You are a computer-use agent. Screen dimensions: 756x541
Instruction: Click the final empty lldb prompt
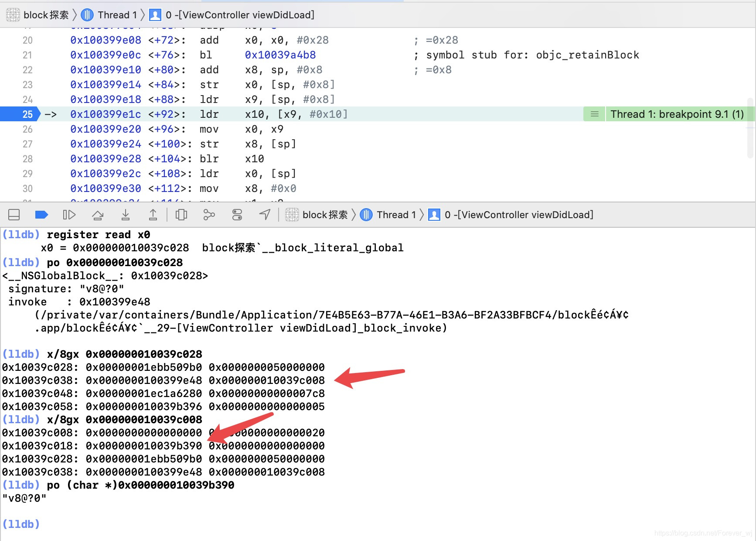[x=21, y=524]
